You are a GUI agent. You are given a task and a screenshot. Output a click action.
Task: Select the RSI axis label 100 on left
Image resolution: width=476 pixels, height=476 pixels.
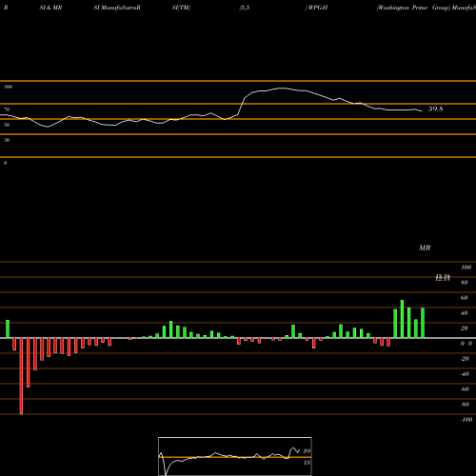pyautogui.click(x=8, y=87)
